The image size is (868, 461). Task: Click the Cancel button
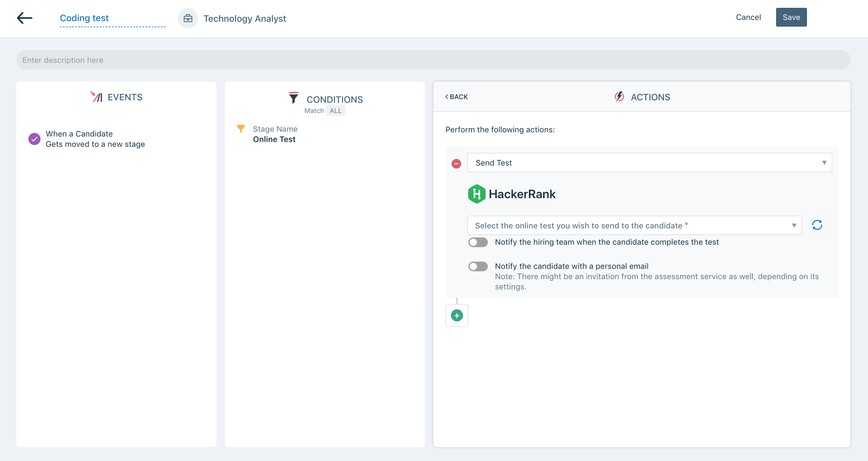pos(748,17)
